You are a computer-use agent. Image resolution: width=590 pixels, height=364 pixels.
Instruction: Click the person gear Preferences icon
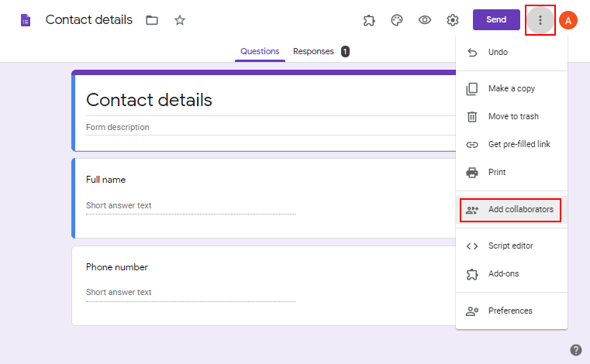coord(472,311)
